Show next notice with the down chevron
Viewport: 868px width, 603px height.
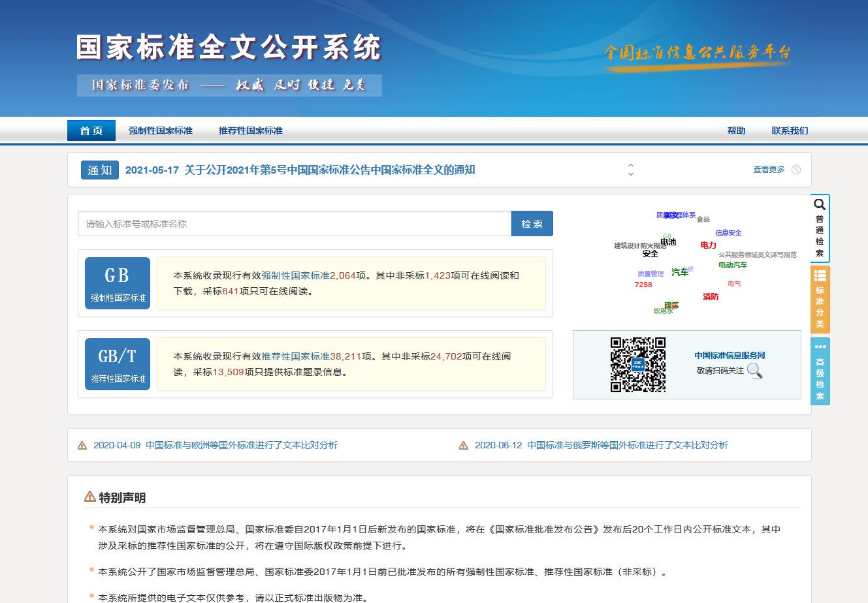point(630,174)
